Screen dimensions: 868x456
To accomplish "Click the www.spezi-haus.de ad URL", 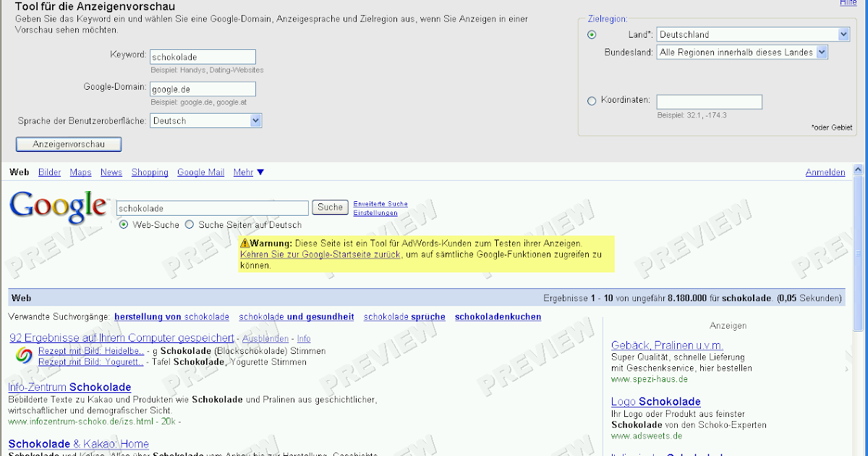I will point(650,379).
